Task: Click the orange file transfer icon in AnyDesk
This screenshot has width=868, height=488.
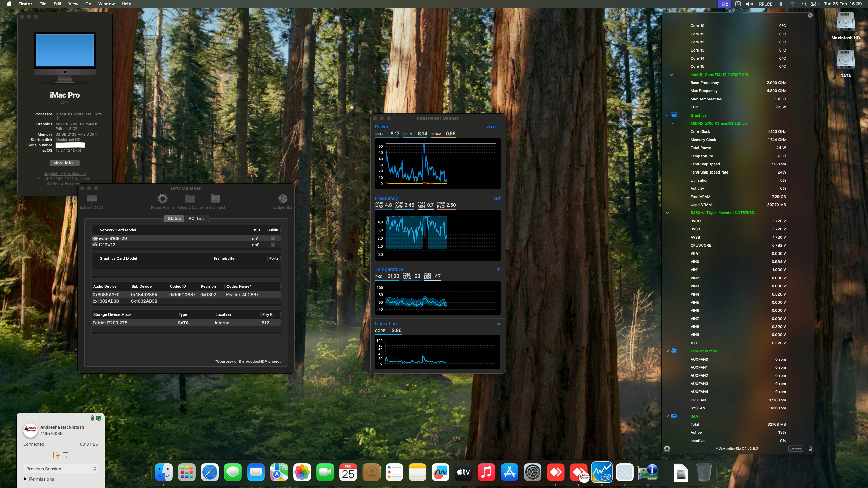Action: (56, 454)
